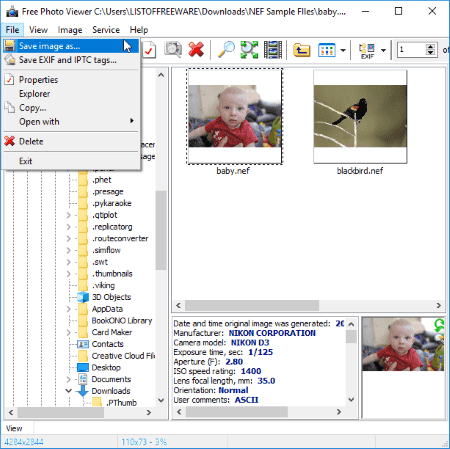This screenshot has height=449, width=450.
Task: Expand the .swt folder
Action: 69,262
